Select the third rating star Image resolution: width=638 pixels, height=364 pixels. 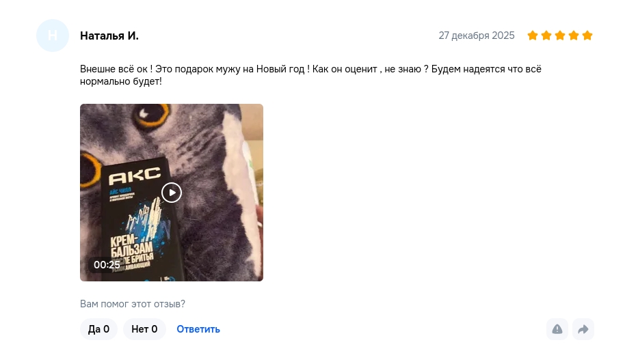point(560,36)
